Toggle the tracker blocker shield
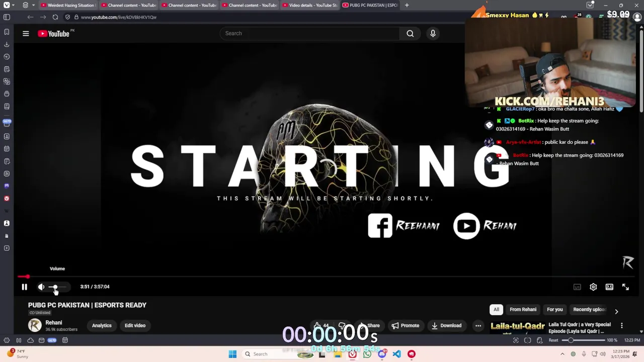 click(67, 17)
